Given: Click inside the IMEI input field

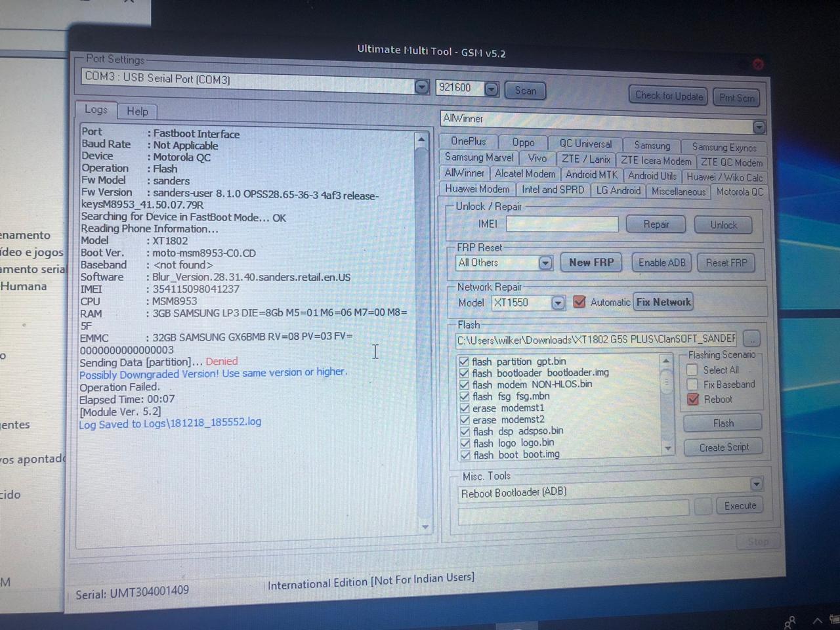Looking at the screenshot, I should coord(562,224).
